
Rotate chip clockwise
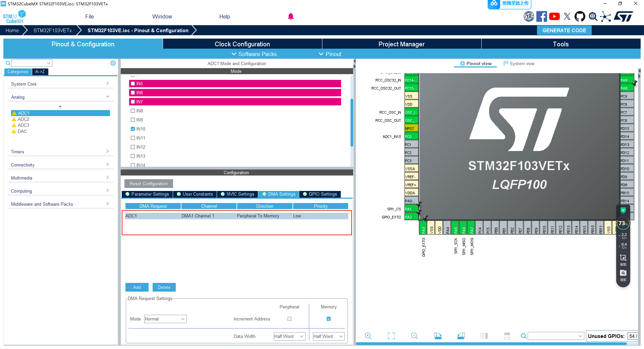438,336
